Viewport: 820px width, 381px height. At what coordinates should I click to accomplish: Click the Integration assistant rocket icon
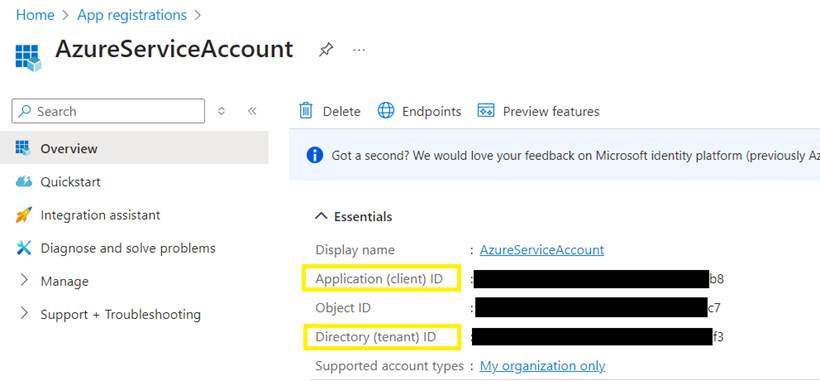click(x=24, y=215)
